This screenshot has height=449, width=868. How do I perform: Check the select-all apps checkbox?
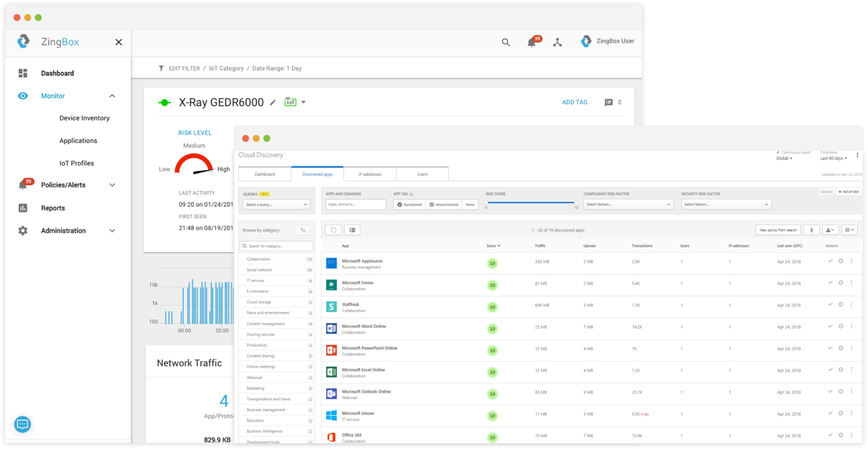[x=334, y=230]
